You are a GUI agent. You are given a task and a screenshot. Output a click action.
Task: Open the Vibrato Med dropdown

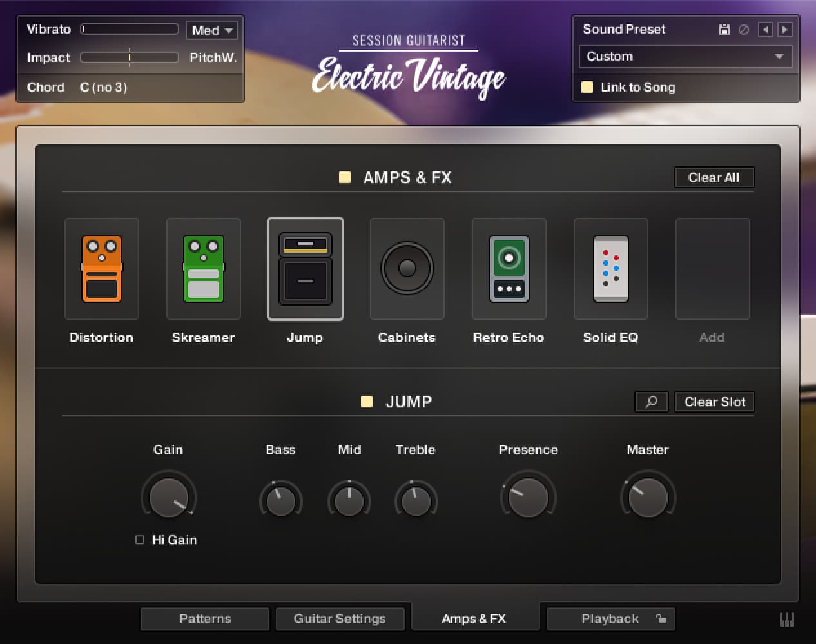coord(211,29)
